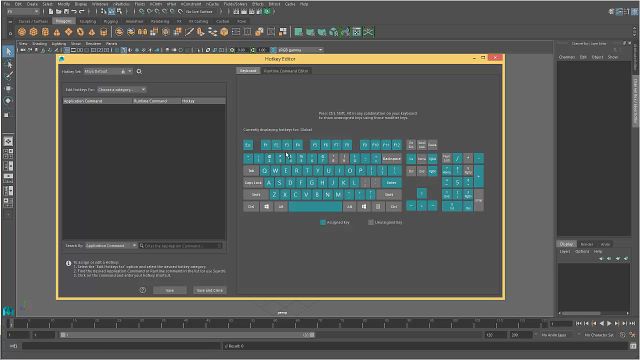Viewport: 640px width, 360px height.
Task: Open the Sculpting shelf tab
Action: click(x=87, y=21)
